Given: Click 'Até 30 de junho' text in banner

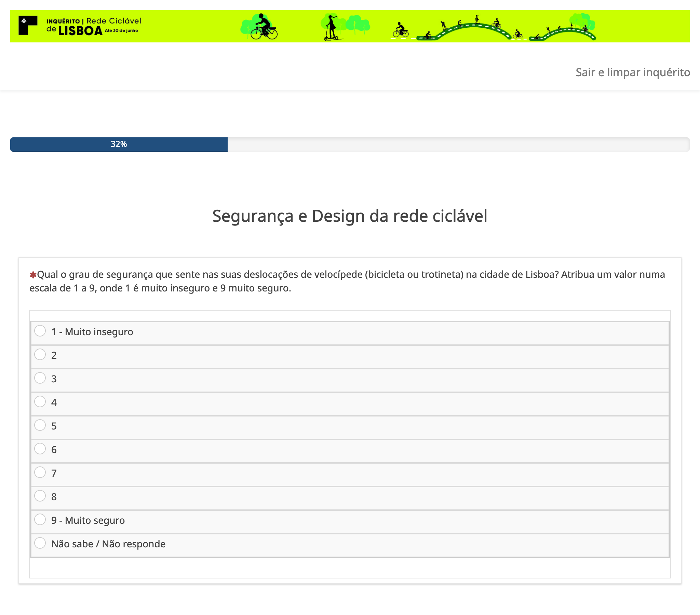Looking at the screenshot, I should click(122, 30).
